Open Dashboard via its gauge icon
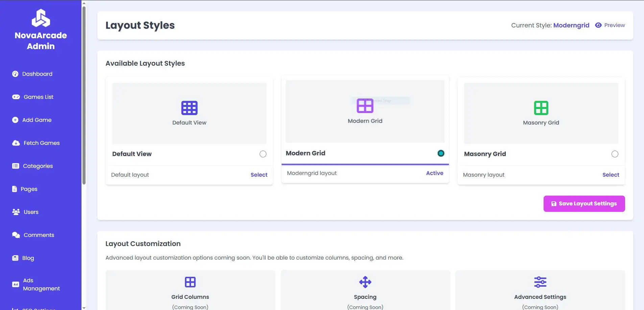Image resolution: width=644 pixels, height=310 pixels. 15,74
